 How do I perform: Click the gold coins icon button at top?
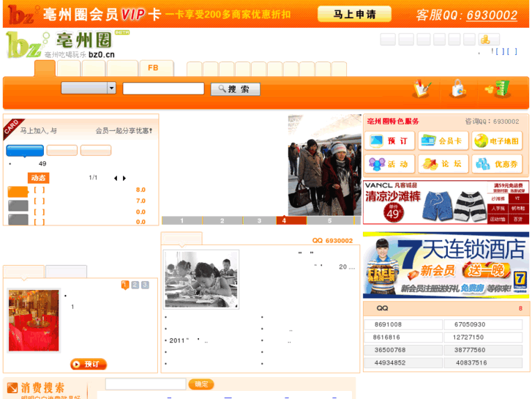tap(489, 40)
